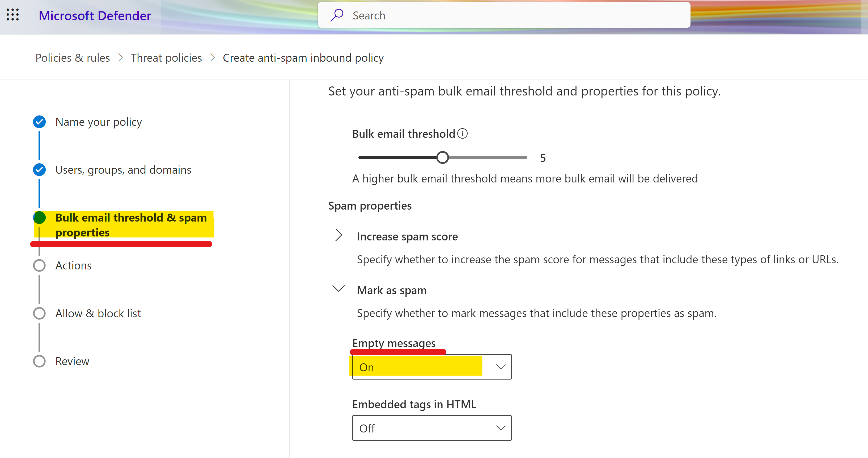Click the search magnifier icon
This screenshot has width=868, height=458.
coord(337,15)
